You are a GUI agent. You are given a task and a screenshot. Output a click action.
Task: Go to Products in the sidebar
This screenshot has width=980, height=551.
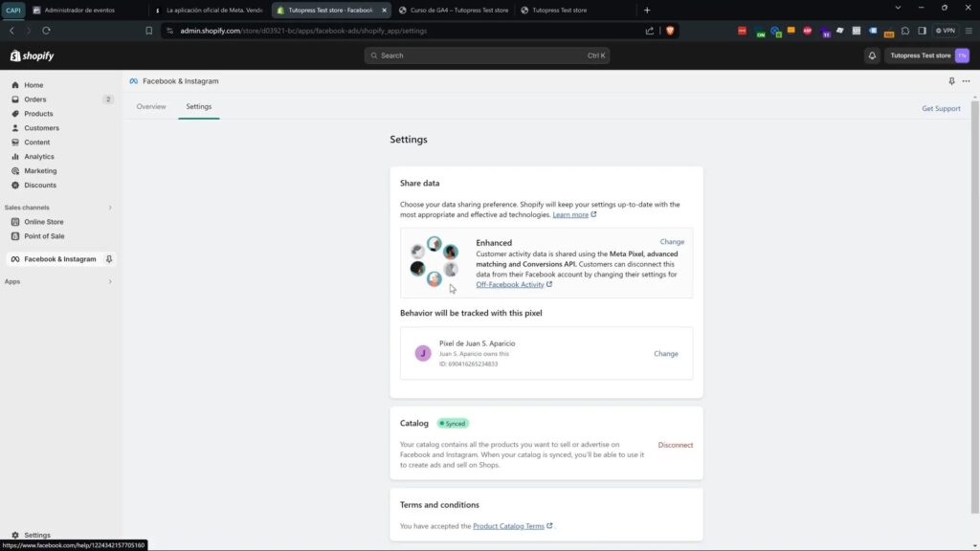pos(38,114)
